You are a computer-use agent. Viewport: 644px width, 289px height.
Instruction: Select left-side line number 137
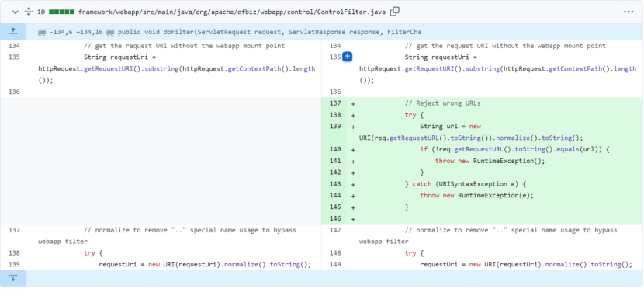14,230
